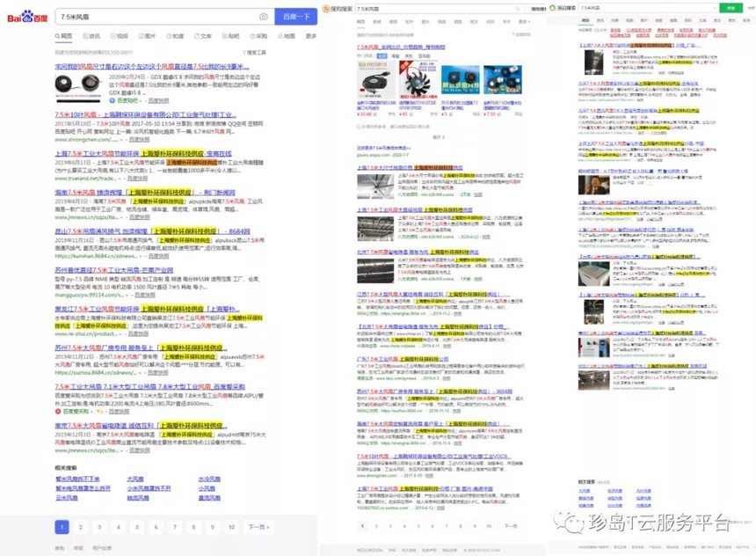Click Baidu 下一页 next page button

click(258, 527)
